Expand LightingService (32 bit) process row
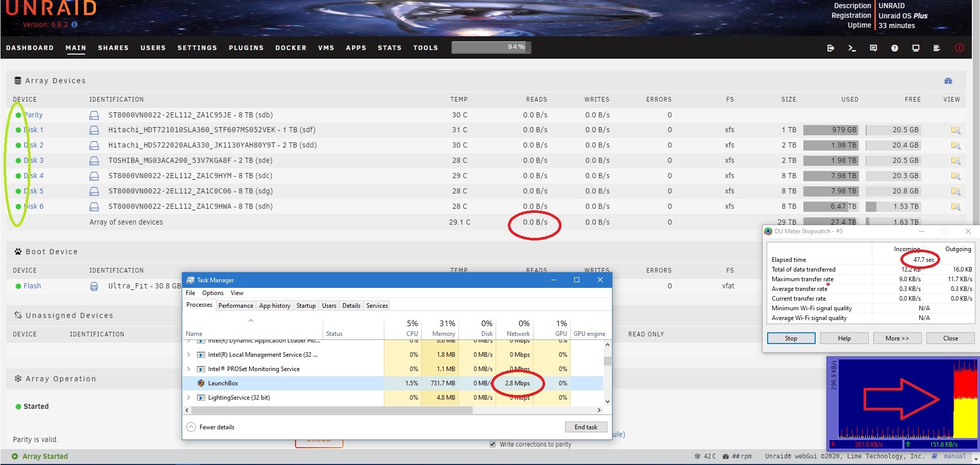The image size is (980, 465). point(189,398)
